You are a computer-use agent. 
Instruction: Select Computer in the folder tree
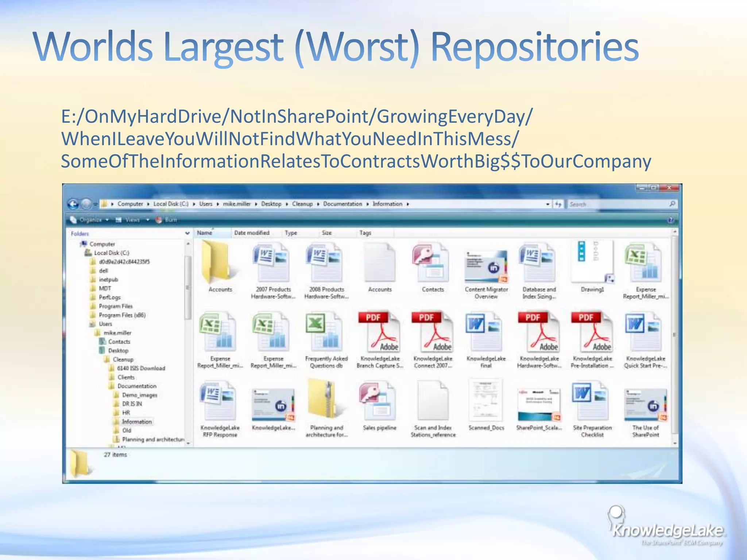102,244
